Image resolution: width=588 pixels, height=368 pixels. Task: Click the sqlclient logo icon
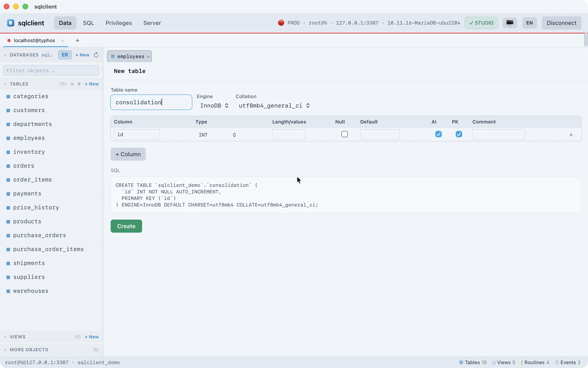(10, 23)
